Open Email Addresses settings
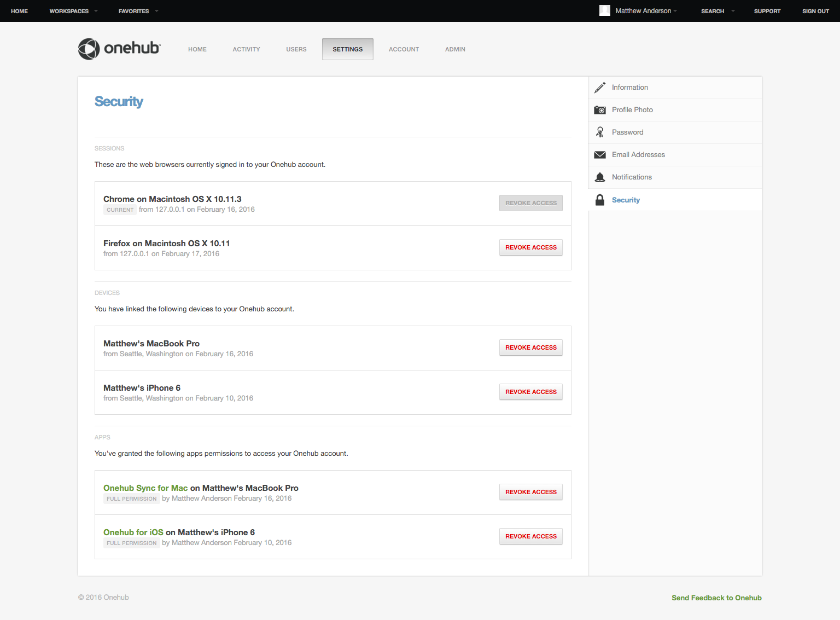840x620 pixels. tap(675, 155)
